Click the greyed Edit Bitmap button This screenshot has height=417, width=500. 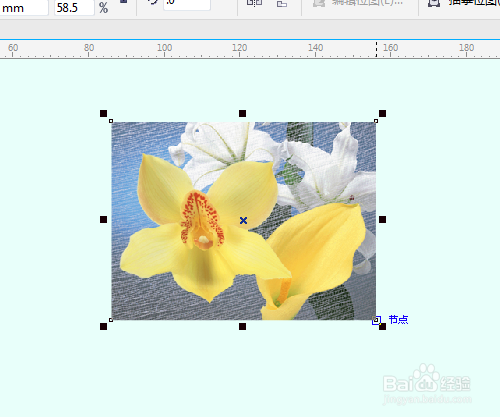[358, 3]
